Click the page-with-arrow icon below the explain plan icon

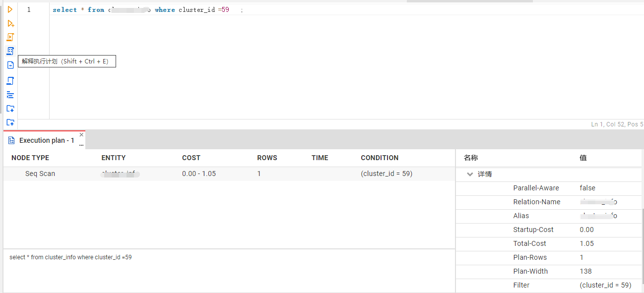click(x=10, y=65)
